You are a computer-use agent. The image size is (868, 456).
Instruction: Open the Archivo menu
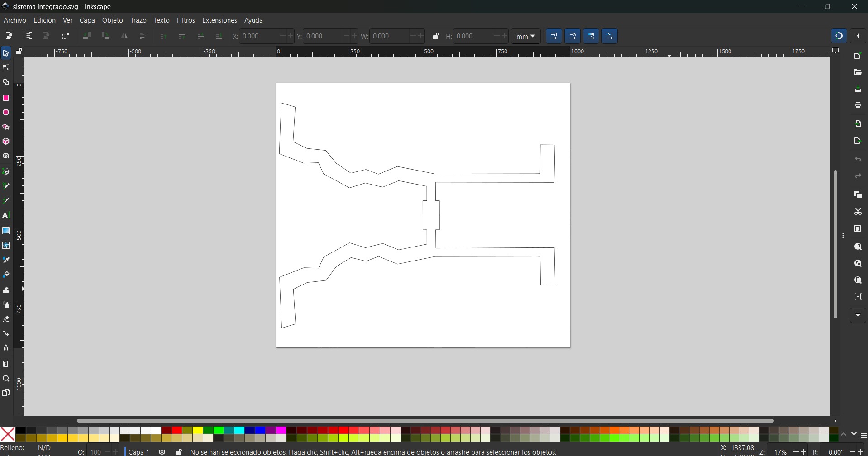[x=15, y=20]
